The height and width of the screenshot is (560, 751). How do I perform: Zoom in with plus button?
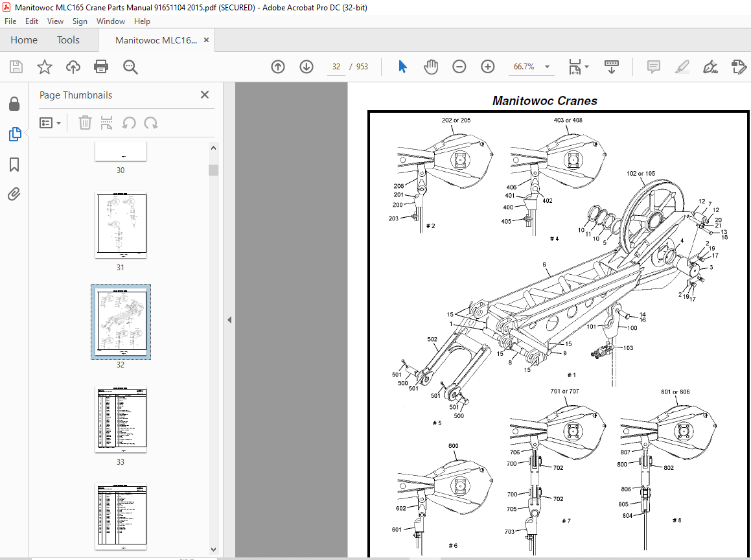point(487,67)
